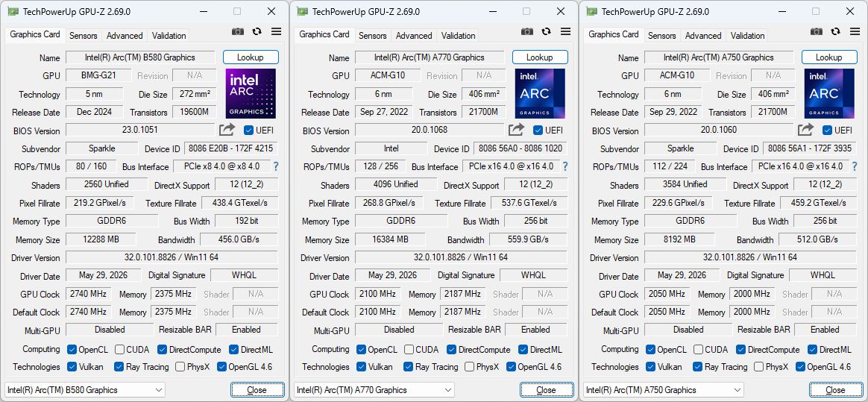Toggle OpenGL 4.6 checkbox in B580 window
868x402 pixels.
click(221, 366)
